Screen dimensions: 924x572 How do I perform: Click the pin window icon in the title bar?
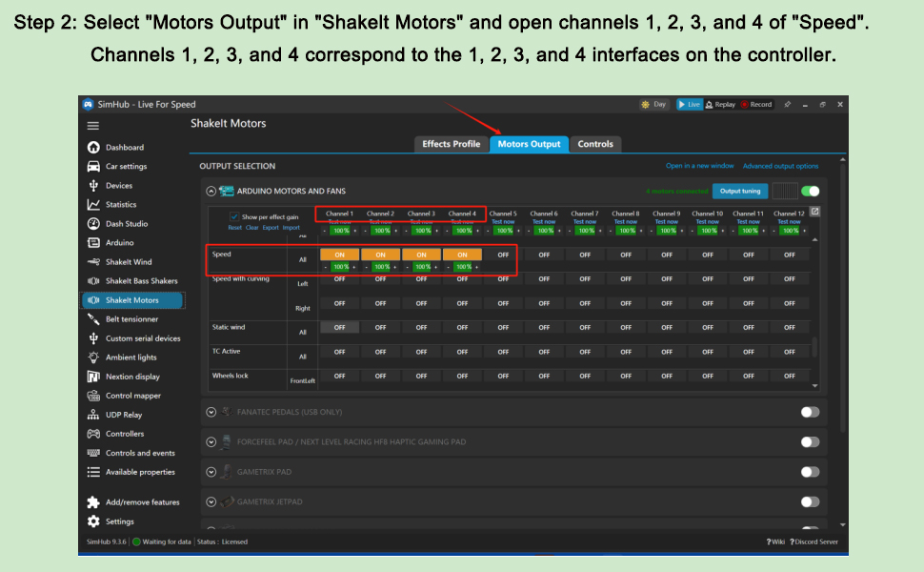[787, 104]
